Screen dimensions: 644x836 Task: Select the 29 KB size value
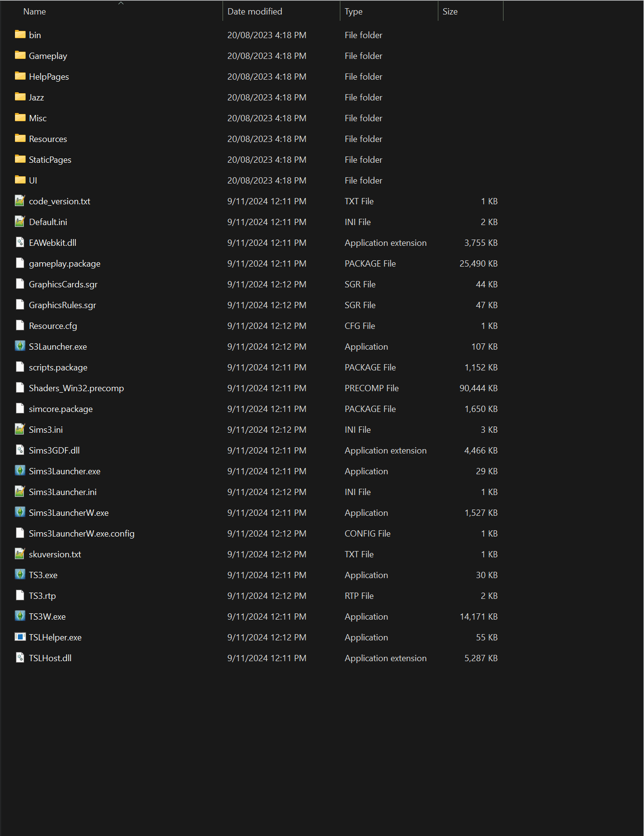487,471
